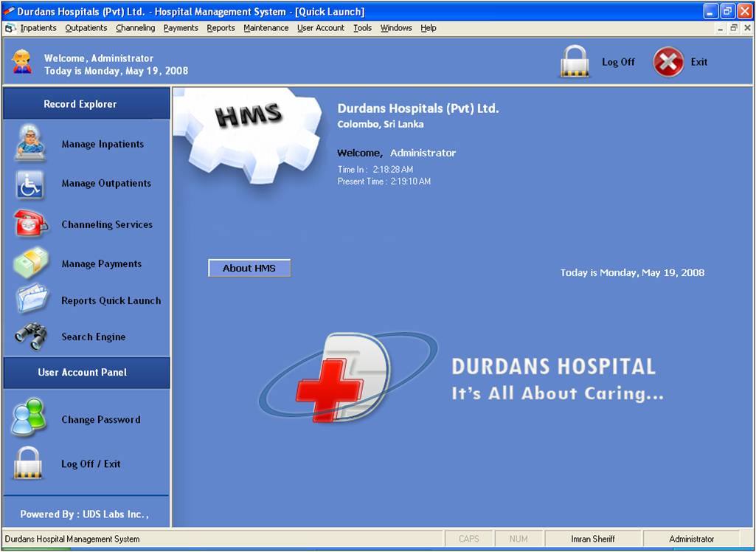Viewport: 756px width, 552px height.
Task: Open Reports Quick Launch folder icon
Action: [30, 300]
